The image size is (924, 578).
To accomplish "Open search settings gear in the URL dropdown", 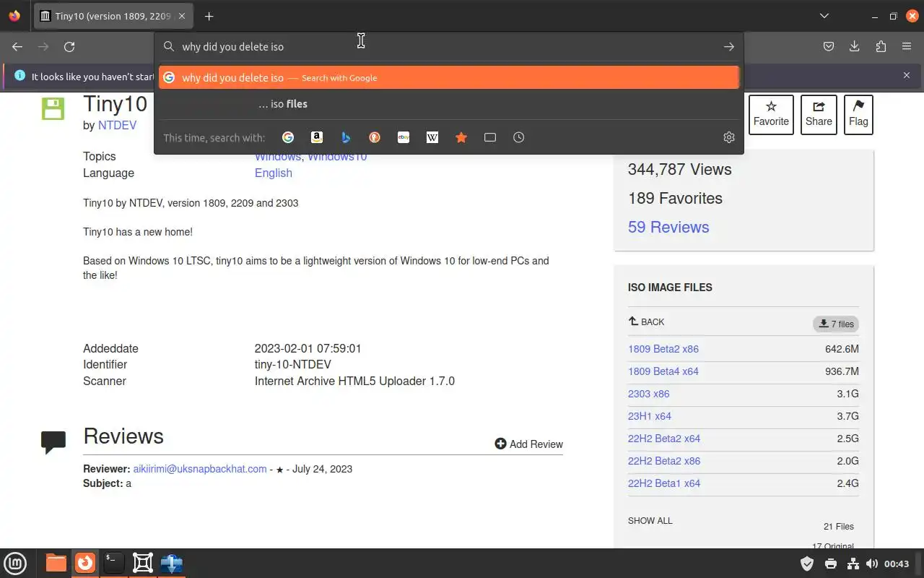I will [729, 137].
